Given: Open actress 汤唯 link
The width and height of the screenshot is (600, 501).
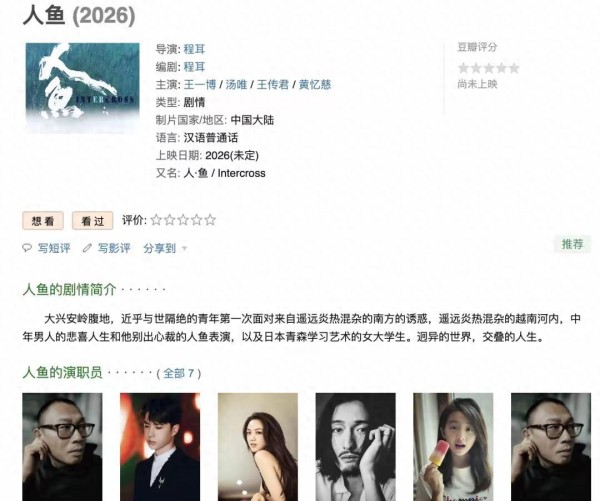Looking at the screenshot, I should [236, 85].
